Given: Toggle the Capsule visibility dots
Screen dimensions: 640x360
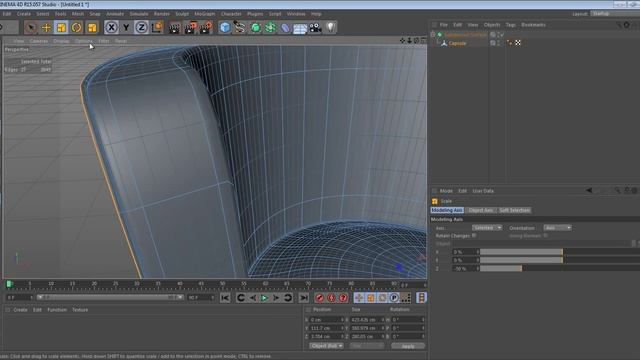Looking at the screenshot, I should pyautogui.click(x=499, y=43).
